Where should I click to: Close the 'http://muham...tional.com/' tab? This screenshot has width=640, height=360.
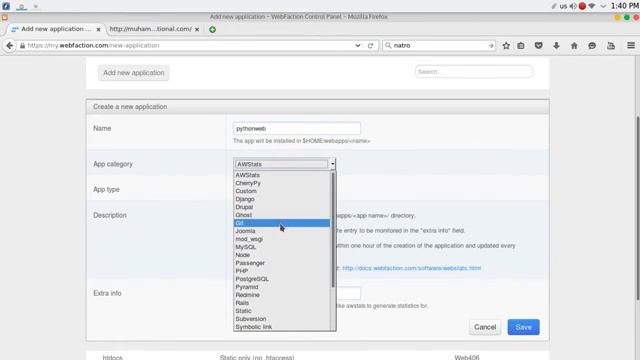197,29
